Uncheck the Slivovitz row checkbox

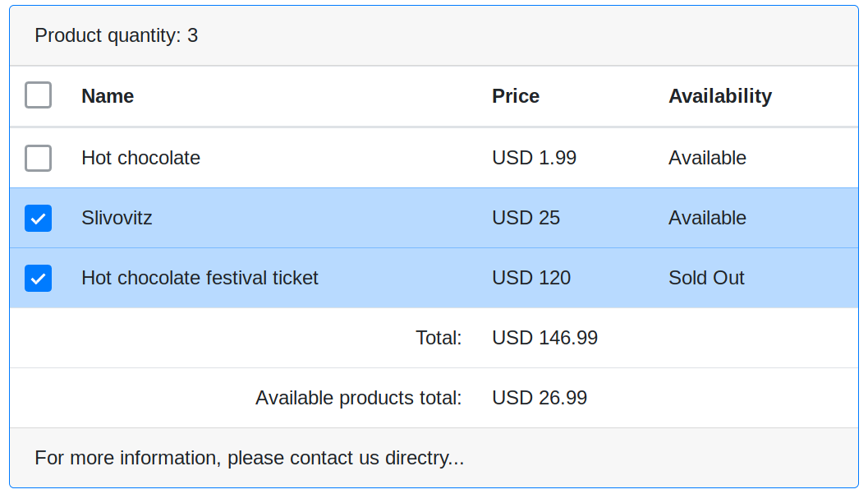(38, 218)
